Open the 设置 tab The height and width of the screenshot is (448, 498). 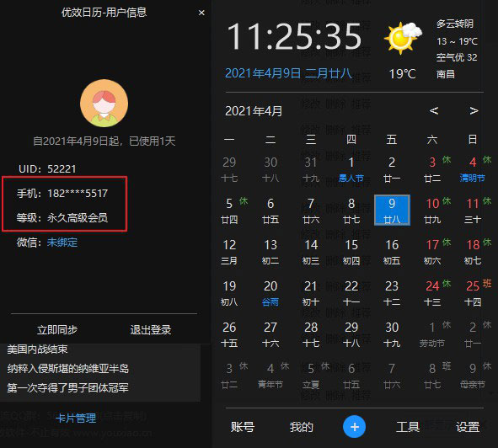point(467,427)
